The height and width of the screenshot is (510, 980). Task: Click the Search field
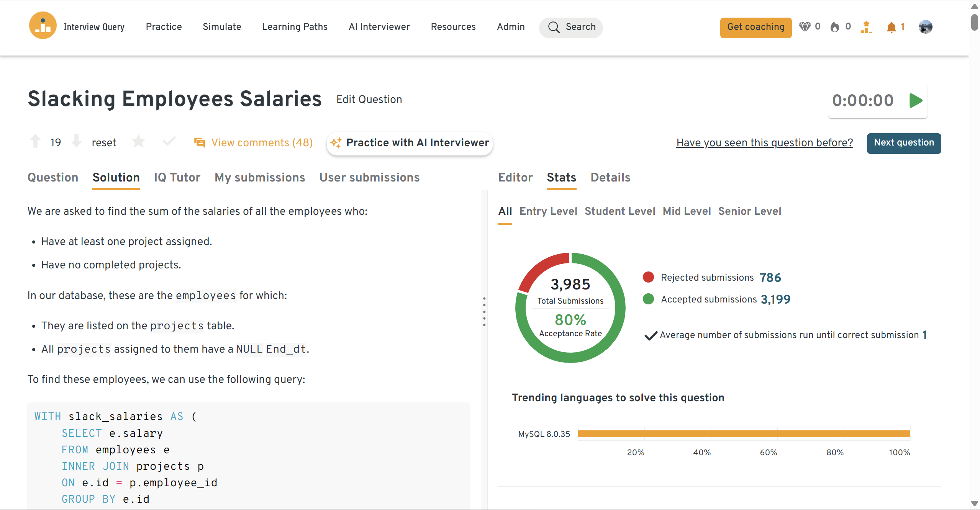point(571,27)
